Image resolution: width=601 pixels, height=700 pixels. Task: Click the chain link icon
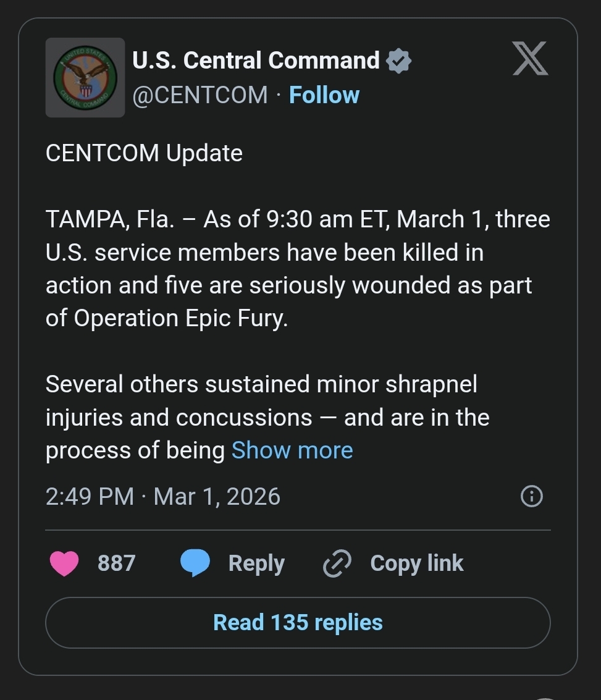337,563
